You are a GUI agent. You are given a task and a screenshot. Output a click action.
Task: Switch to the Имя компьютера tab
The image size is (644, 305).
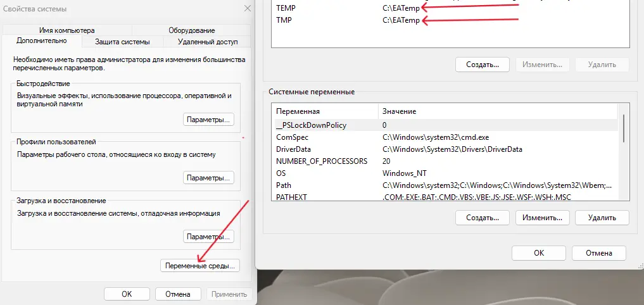tap(67, 30)
